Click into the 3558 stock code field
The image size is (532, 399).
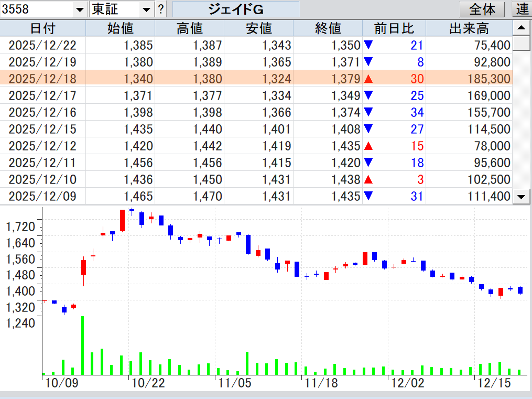point(36,9)
